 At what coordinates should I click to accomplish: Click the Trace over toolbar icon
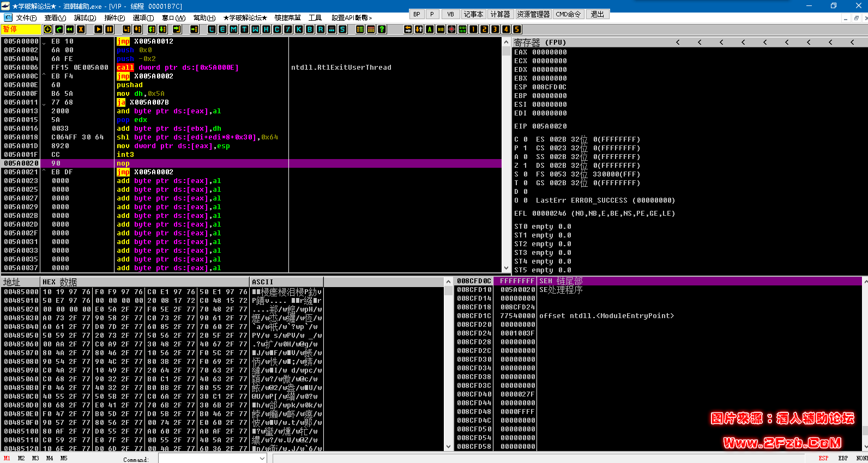pyautogui.click(x=162, y=29)
